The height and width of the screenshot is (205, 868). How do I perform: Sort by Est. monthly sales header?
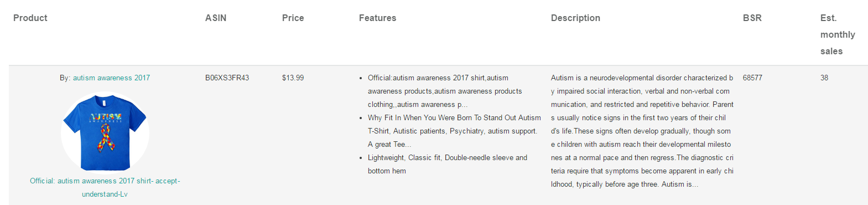pos(838,34)
